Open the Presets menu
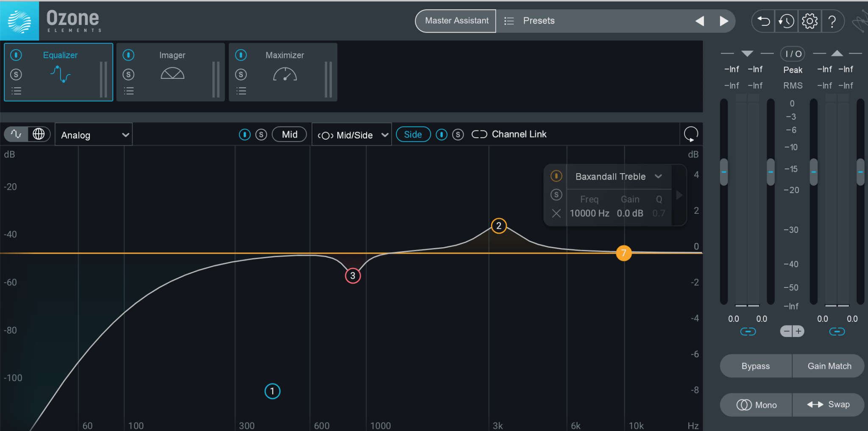Screen dimensions: 868x431 coord(538,21)
